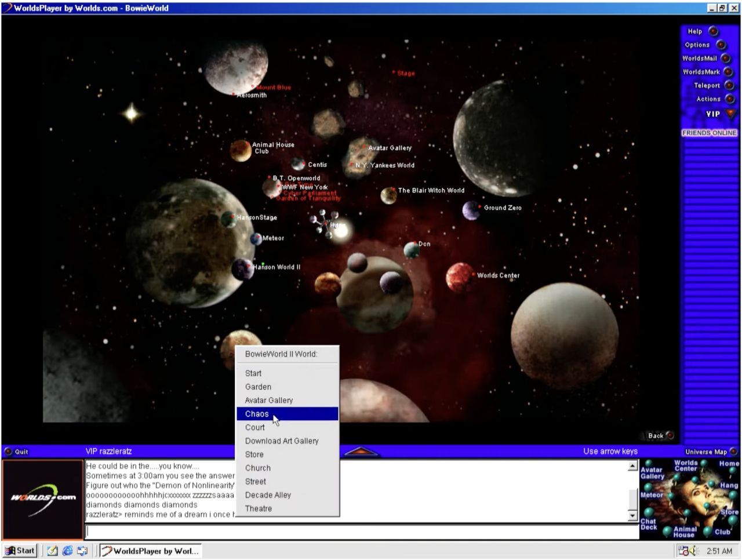The height and width of the screenshot is (560, 742).
Task: Click the Chat Deck pin on mini map
Action: 648,512
